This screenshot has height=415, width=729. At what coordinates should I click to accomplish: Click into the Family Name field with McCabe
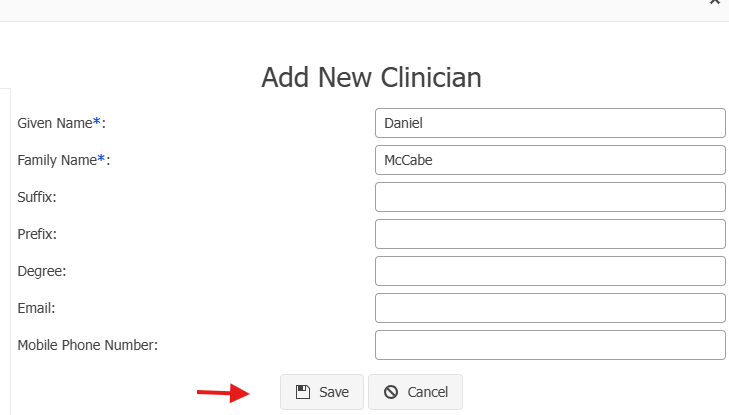(x=549, y=160)
